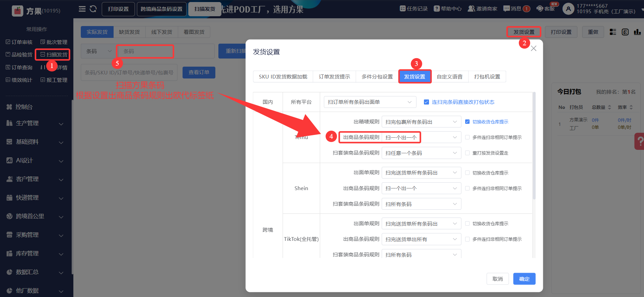Click the dialog's vertical scrollbar

click(534, 145)
